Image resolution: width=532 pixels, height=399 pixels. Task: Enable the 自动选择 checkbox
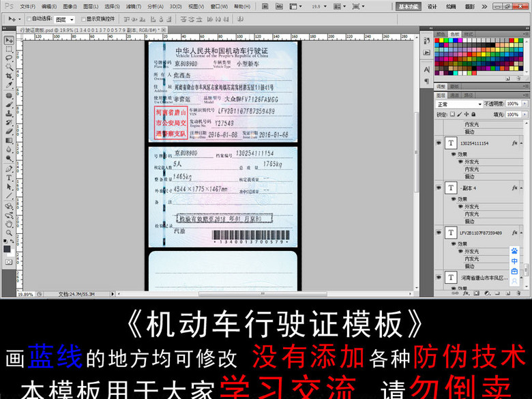click(29, 18)
